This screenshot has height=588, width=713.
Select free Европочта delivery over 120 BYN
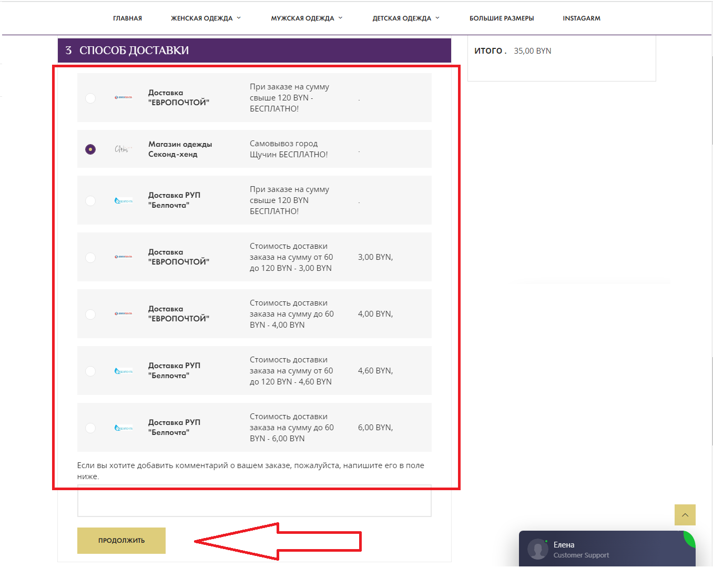pos(90,98)
